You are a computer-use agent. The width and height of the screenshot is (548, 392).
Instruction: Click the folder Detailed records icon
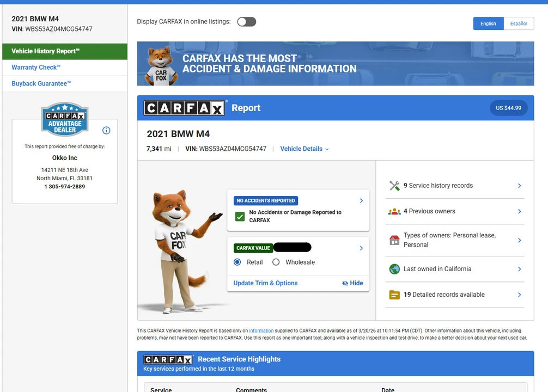394,295
